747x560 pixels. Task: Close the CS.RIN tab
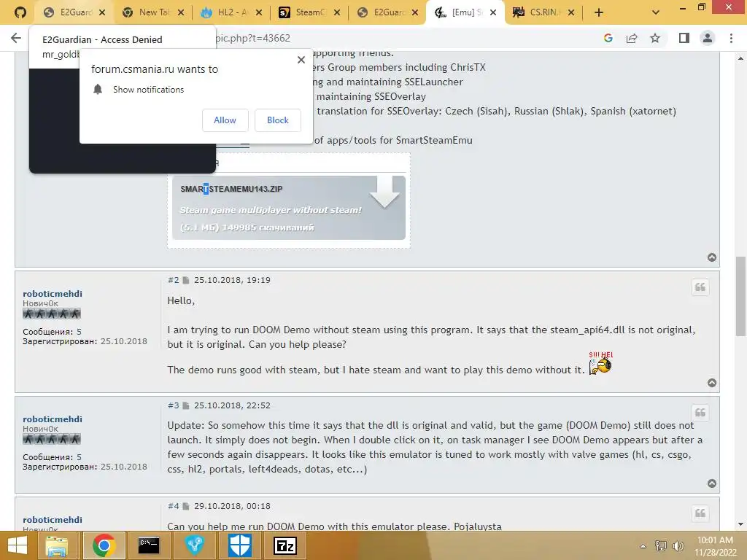pyautogui.click(x=571, y=13)
